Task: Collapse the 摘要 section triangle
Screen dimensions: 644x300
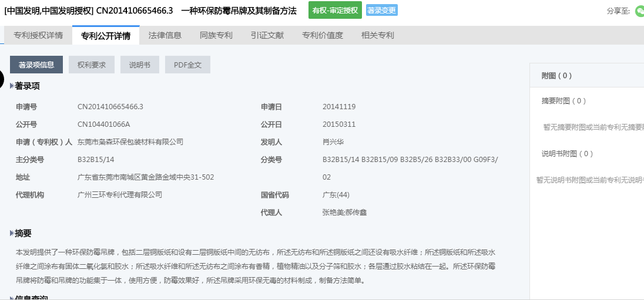Action: 12,234
